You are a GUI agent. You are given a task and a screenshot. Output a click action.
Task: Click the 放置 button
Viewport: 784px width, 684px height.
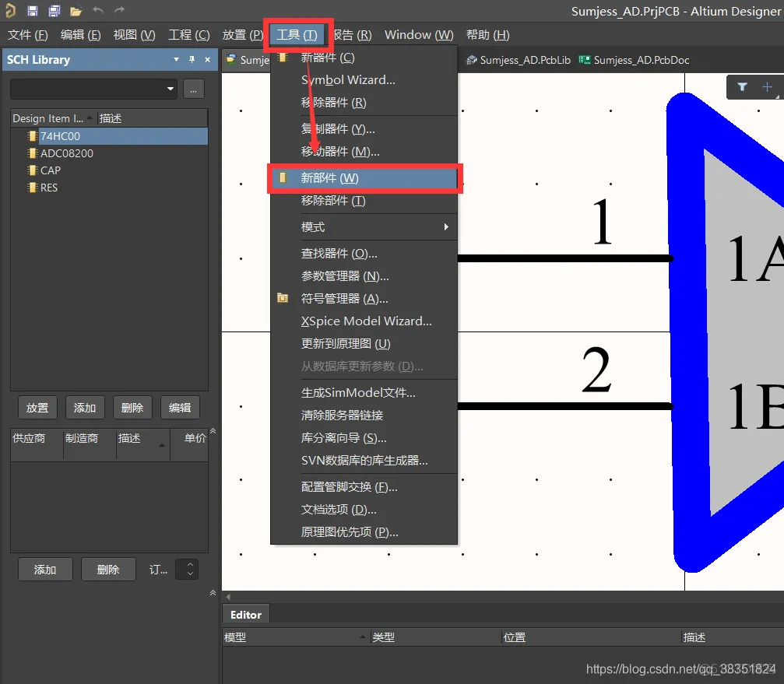37,408
